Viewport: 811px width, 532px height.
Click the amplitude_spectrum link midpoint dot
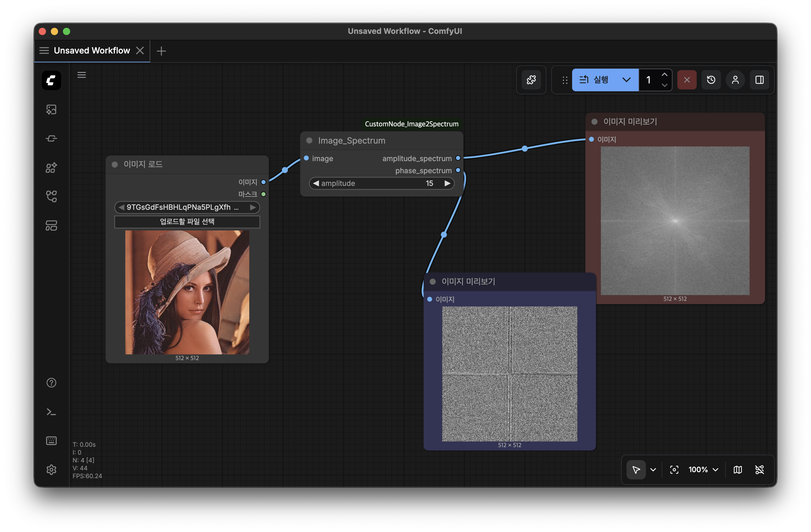tap(525, 148)
